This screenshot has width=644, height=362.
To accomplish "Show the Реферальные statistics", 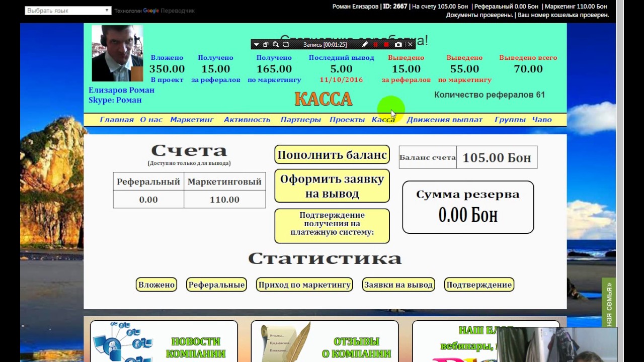I will click(x=216, y=285).
